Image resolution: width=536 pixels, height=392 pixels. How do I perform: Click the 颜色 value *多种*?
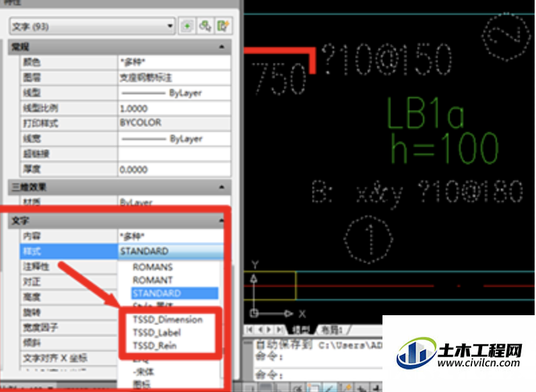click(x=174, y=62)
